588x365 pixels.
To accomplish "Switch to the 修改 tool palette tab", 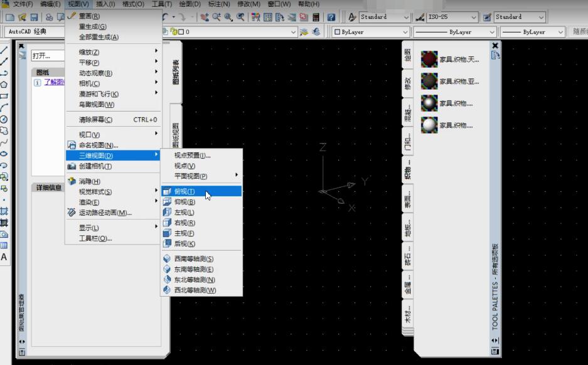I will pyautogui.click(x=409, y=82).
